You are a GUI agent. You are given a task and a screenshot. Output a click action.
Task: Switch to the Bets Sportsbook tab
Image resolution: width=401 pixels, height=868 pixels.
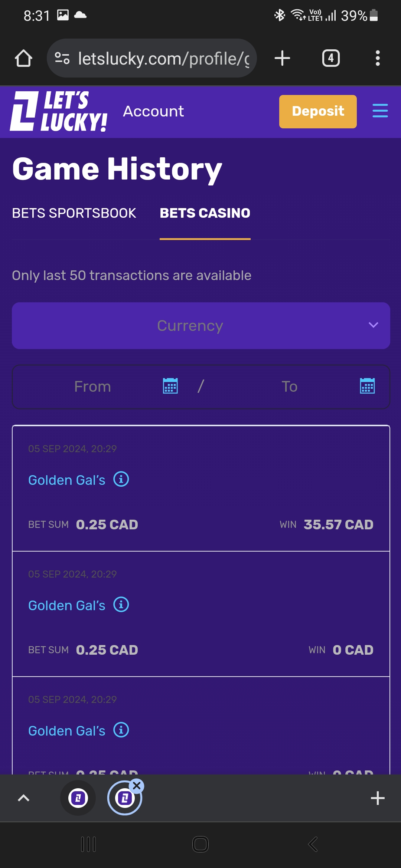tap(74, 213)
